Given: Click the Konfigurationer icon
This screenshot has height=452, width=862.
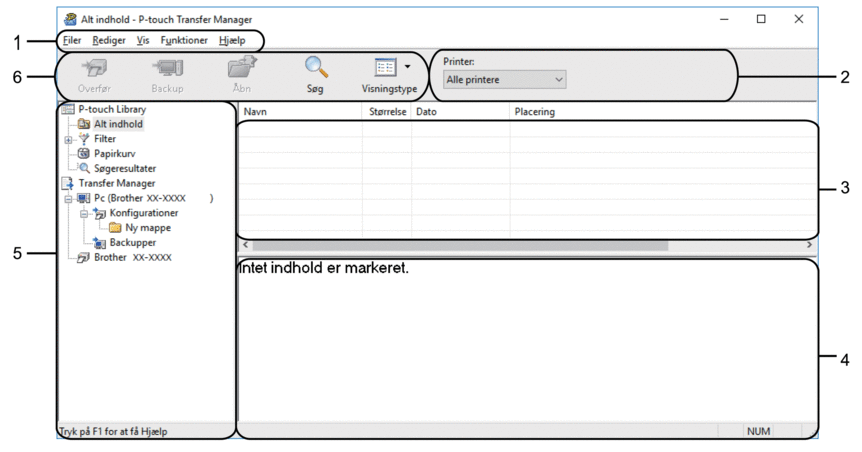Looking at the screenshot, I should tap(100, 213).
